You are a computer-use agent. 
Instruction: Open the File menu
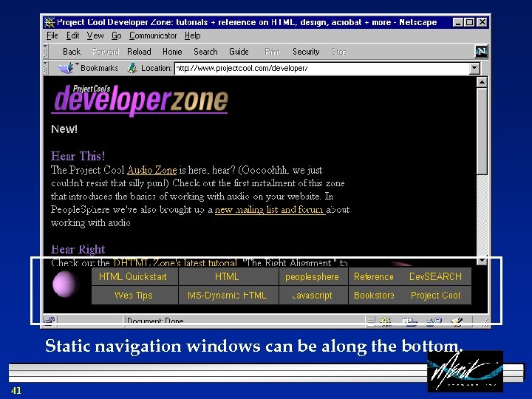[x=52, y=35]
